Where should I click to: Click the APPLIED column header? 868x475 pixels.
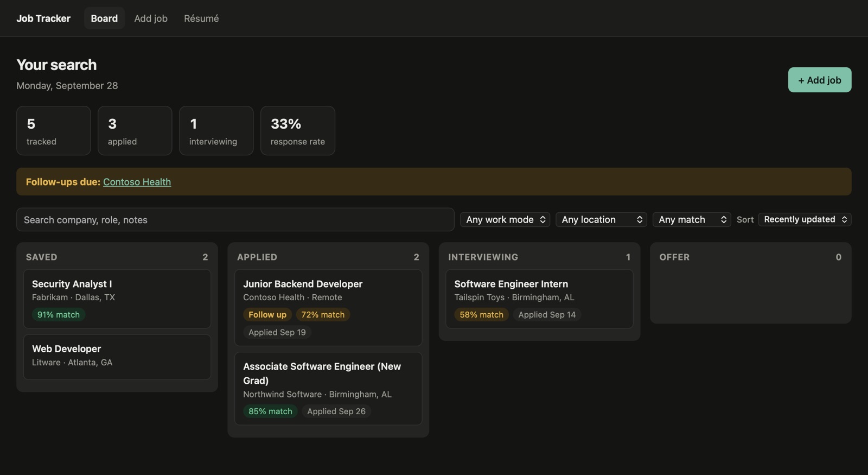pyautogui.click(x=257, y=257)
